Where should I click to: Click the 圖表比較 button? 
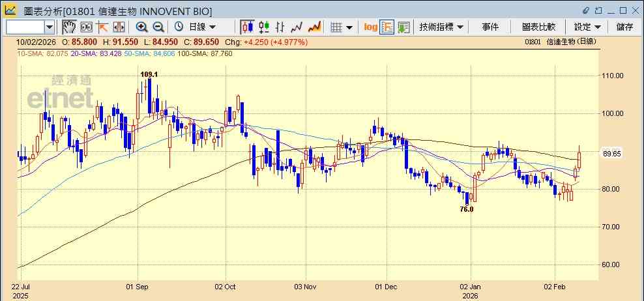tap(539, 27)
